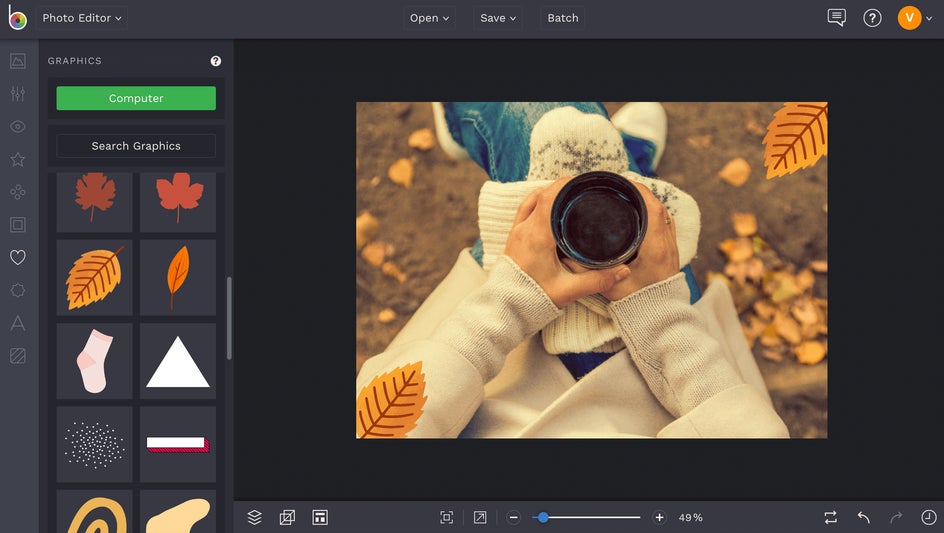This screenshot has height=533, width=944.
Task: Click the zoom in plus button
Action: pos(659,517)
